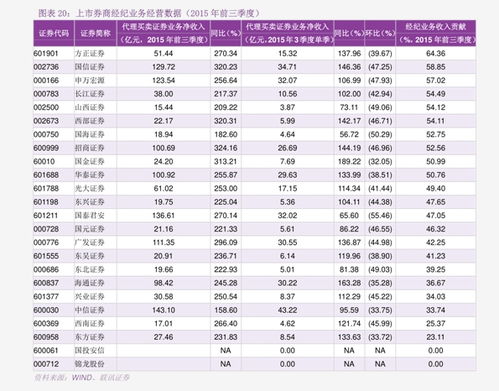The width and height of the screenshot is (499, 391).
Task: Click the value 270.34
Action: click(x=226, y=53)
